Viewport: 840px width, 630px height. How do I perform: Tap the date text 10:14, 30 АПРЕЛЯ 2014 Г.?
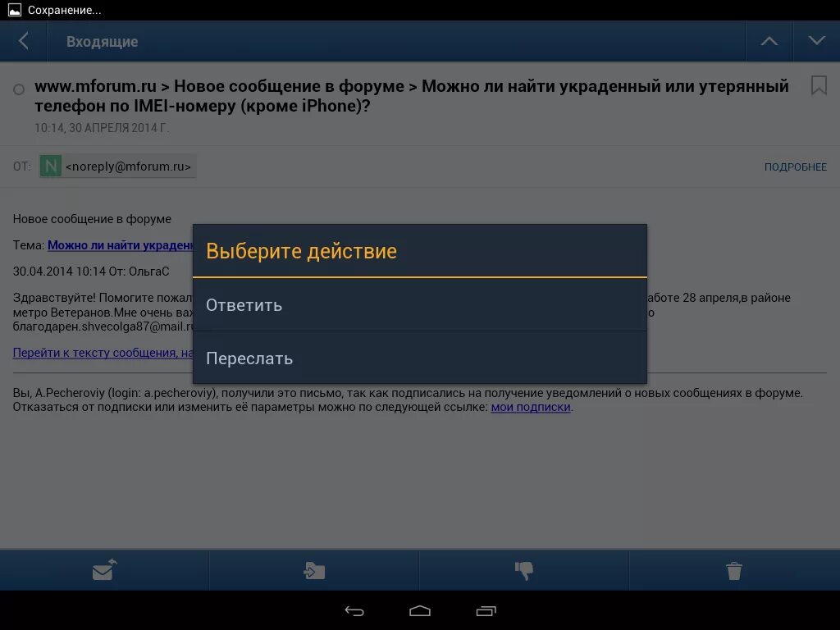pos(101,128)
